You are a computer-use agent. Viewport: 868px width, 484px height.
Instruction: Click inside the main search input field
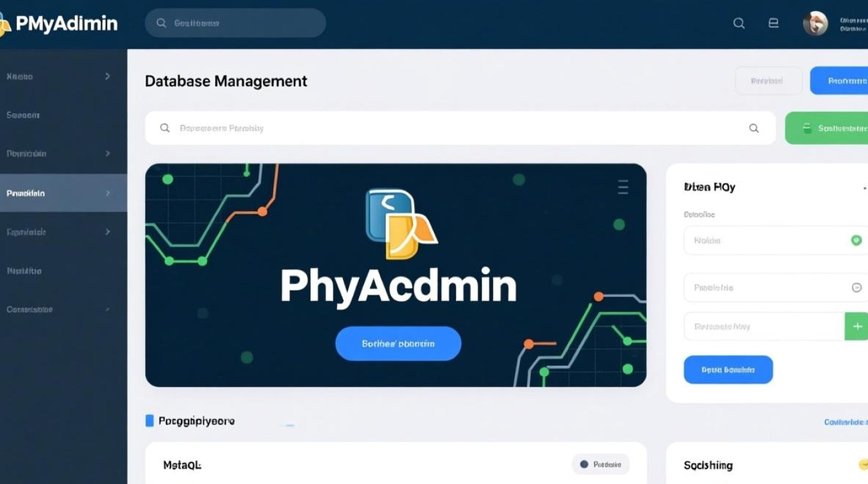(387, 128)
